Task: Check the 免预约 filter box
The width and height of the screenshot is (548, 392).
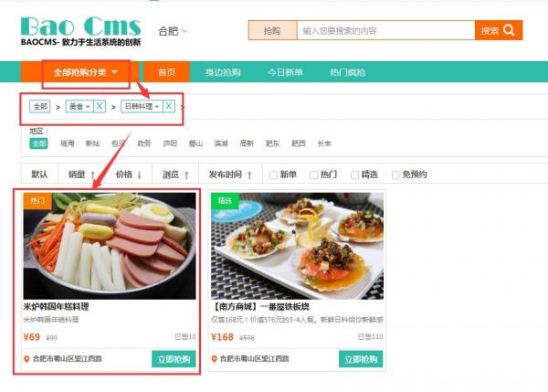Action: tap(395, 175)
